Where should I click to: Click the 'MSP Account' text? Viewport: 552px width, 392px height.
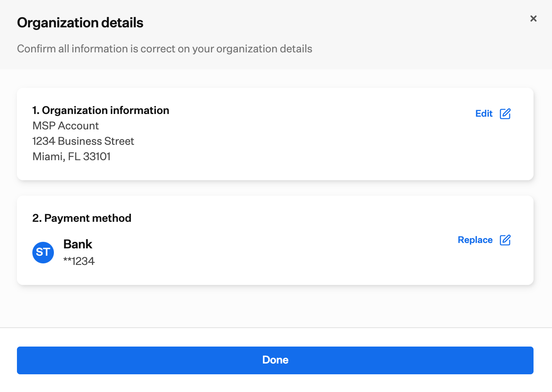pyautogui.click(x=66, y=126)
